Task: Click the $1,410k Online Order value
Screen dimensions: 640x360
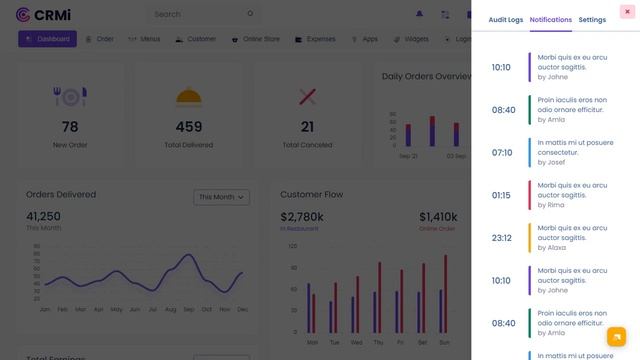Action: (x=438, y=217)
